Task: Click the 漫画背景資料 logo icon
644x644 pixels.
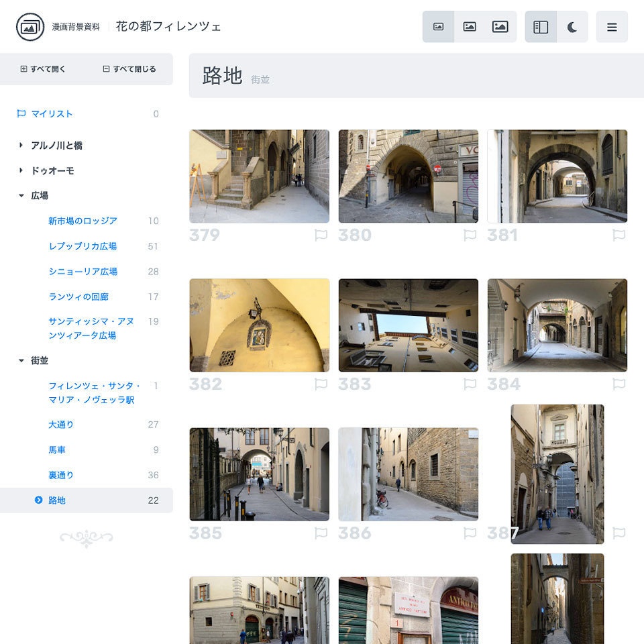Action: 28,27
